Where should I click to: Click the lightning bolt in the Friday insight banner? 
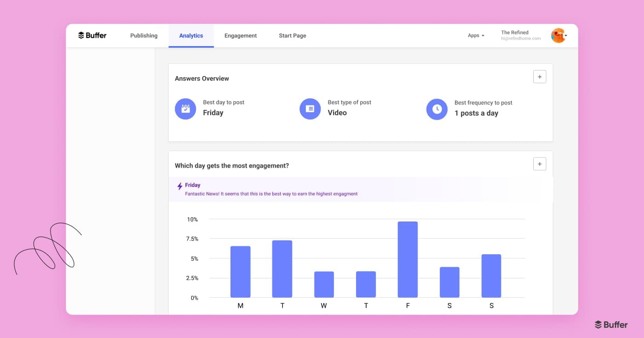[x=179, y=186]
